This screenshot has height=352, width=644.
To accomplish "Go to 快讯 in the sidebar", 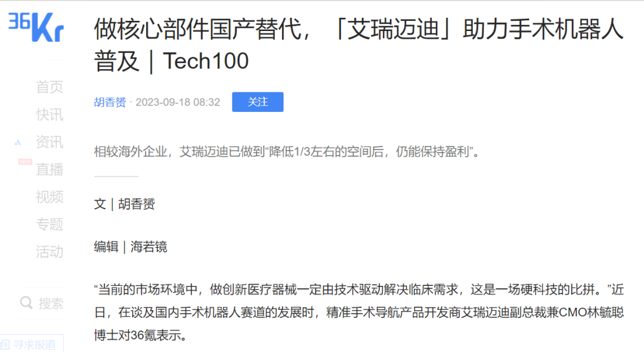I will coord(49,114).
